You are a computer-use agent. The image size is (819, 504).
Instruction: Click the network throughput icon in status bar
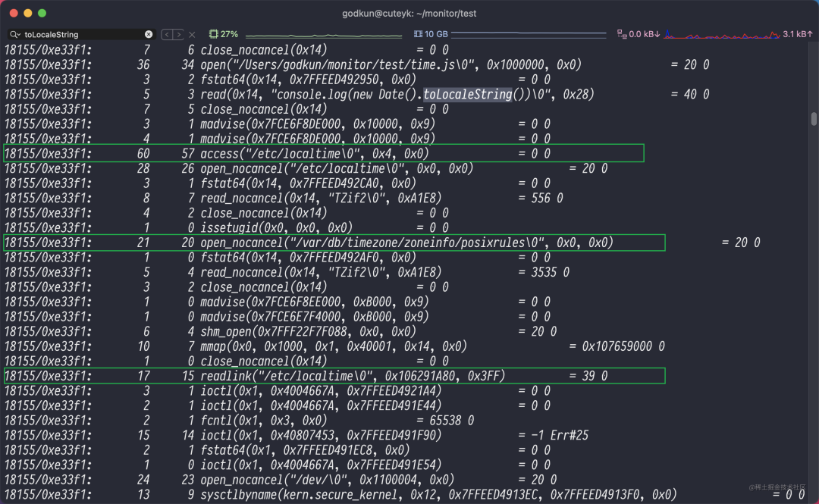pos(622,34)
